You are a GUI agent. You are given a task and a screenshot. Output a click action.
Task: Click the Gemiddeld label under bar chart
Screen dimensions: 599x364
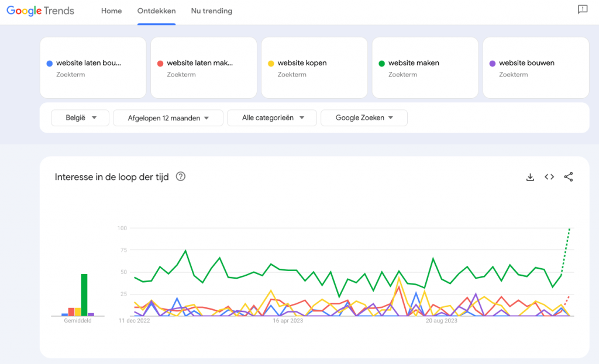click(x=78, y=321)
